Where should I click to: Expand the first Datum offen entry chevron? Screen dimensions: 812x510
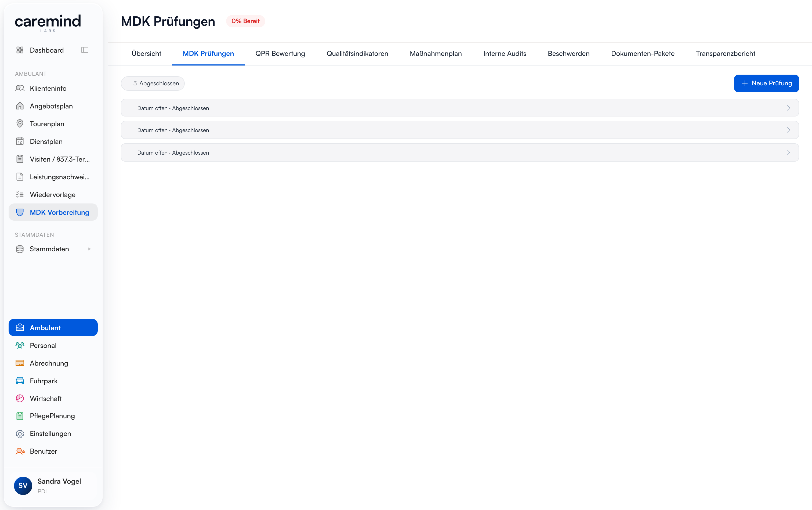788,108
